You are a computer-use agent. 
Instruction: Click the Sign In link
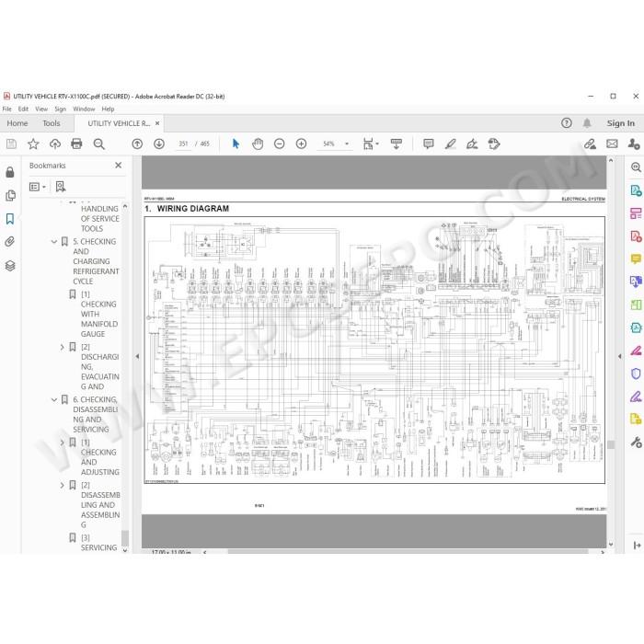click(x=621, y=123)
